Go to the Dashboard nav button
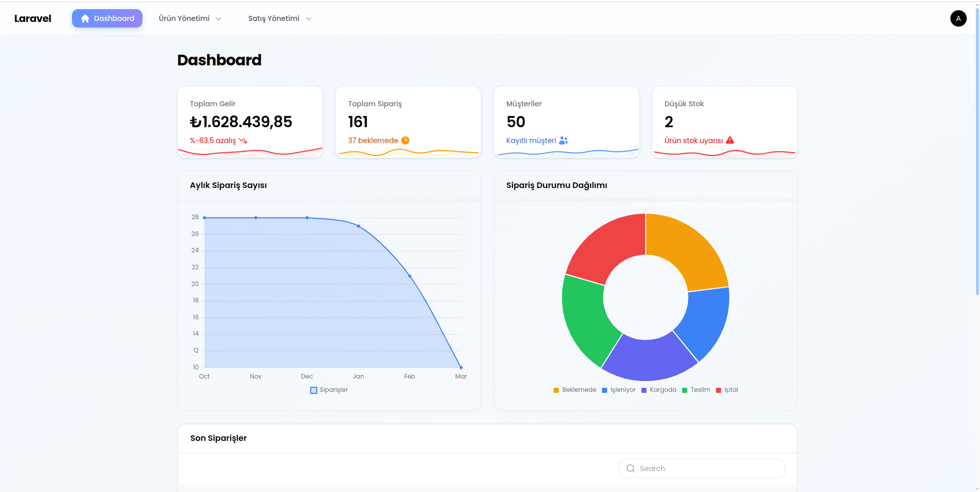980x492 pixels. tap(107, 18)
